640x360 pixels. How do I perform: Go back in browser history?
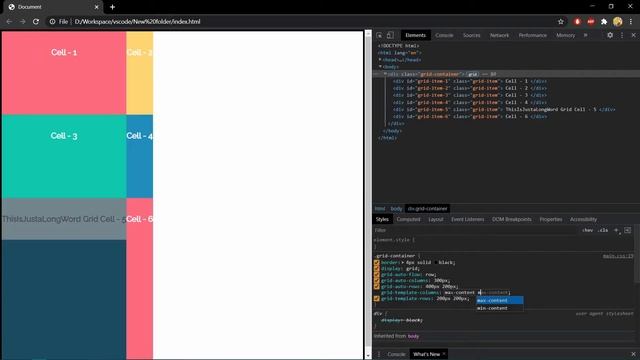tap(9, 22)
